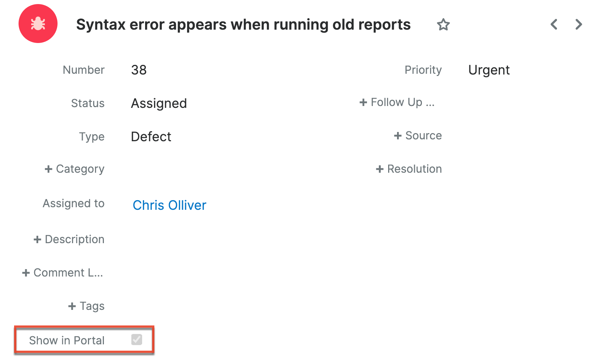The width and height of the screenshot is (590, 364).
Task: Click the plus icon beside Category
Action: tap(48, 169)
